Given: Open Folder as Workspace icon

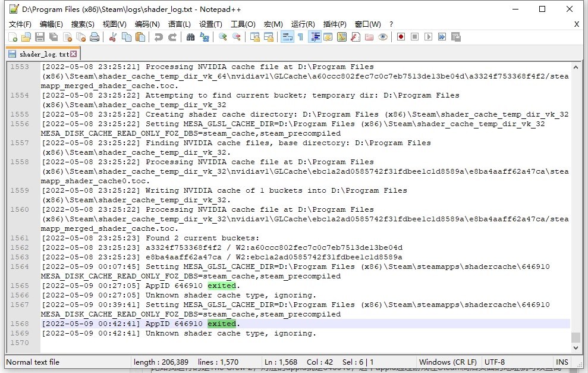Looking at the screenshot, I should click(369, 37).
